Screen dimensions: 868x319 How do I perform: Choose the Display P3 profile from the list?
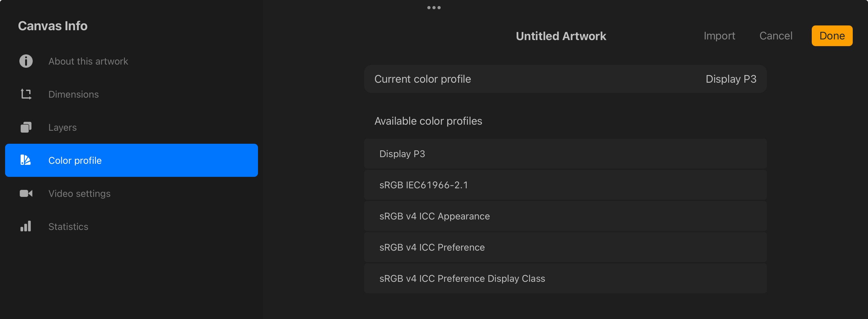565,154
